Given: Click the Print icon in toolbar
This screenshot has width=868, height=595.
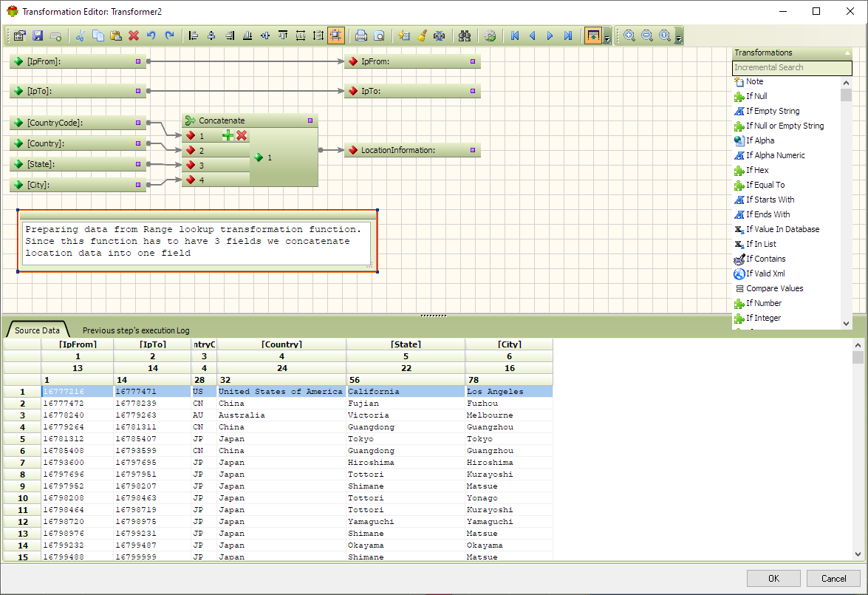Looking at the screenshot, I should click(x=360, y=35).
